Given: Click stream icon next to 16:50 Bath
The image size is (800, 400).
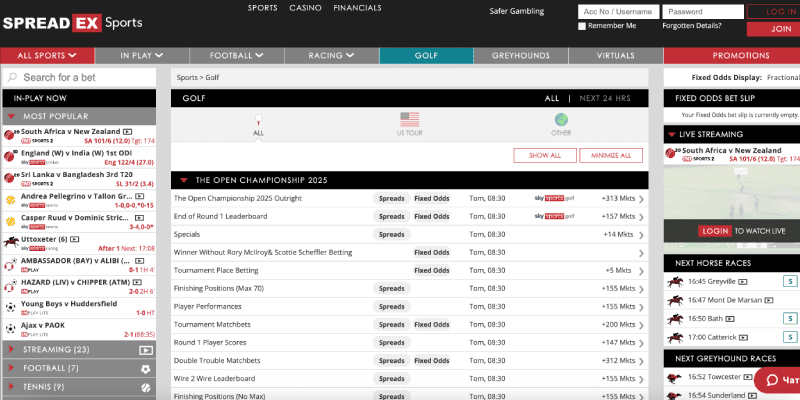Looking at the screenshot, I should pyautogui.click(x=730, y=319).
